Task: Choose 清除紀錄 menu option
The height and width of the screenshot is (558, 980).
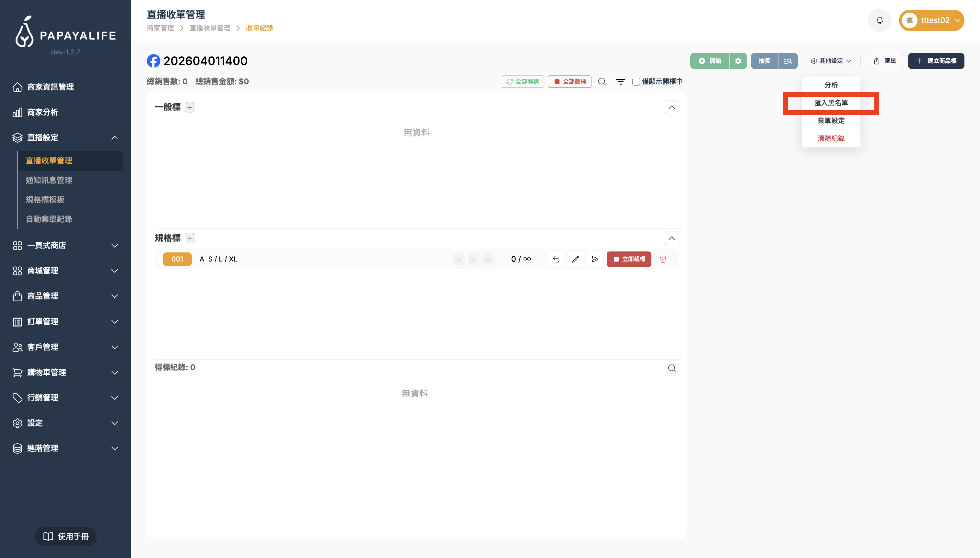Action: click(831, 138)
